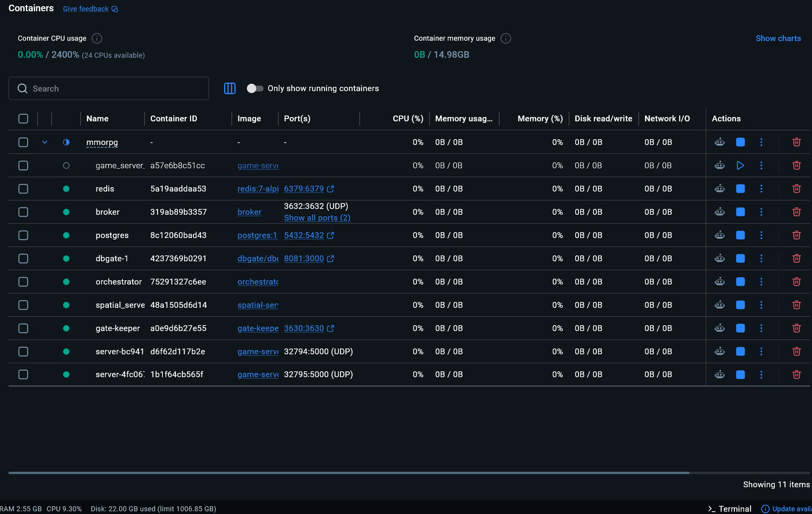Sort by the Network I/O column header
The height and width of the screenshot is (514, 812).
[667, 119]
